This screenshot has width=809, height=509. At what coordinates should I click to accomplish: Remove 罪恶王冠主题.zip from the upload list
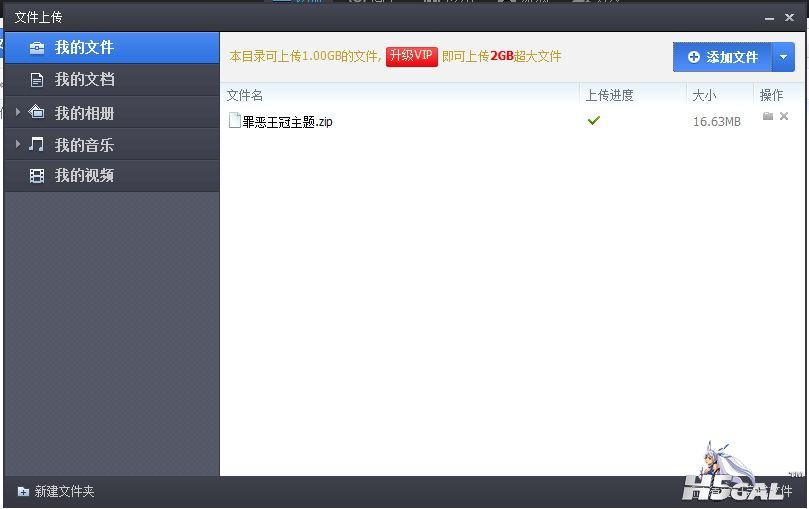pos(784,117)
